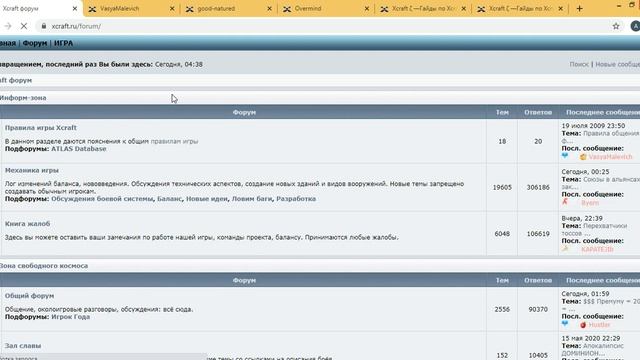Open the Игрок Года subforum
The image size is (640, 360).
(71, 317)
